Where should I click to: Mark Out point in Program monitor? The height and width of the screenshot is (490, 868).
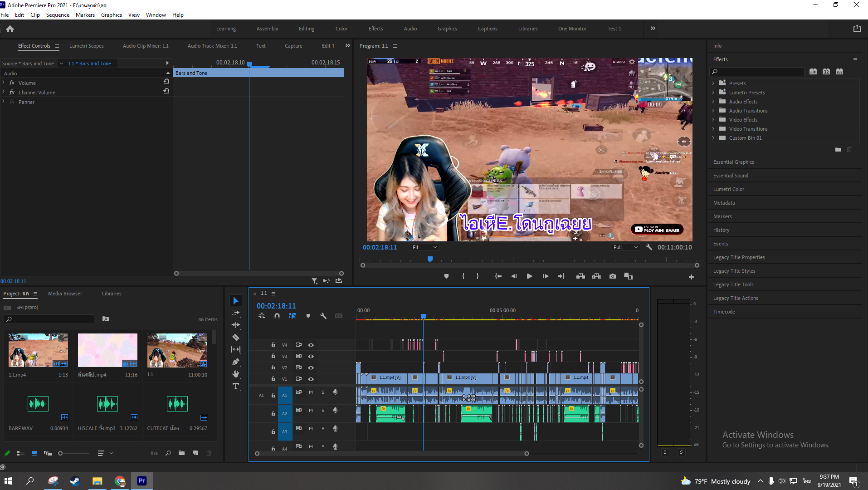coord(478,276)
